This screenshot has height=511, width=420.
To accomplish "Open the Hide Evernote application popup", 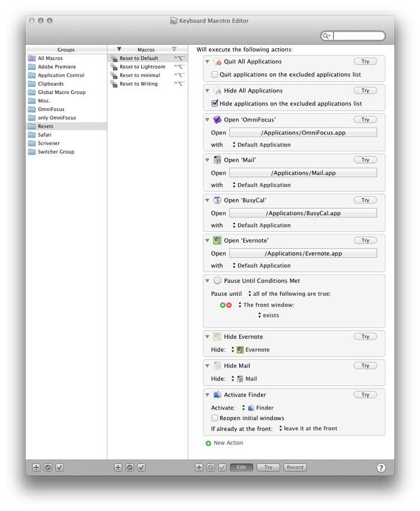I will [x=250, y=350].
